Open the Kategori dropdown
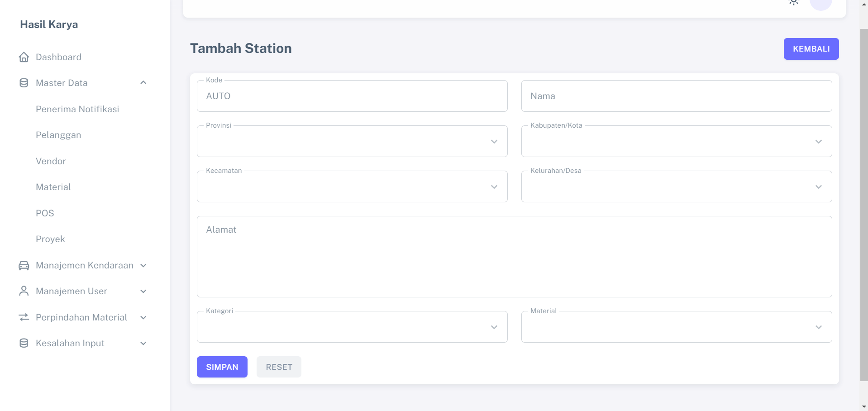 click(352, 327)
